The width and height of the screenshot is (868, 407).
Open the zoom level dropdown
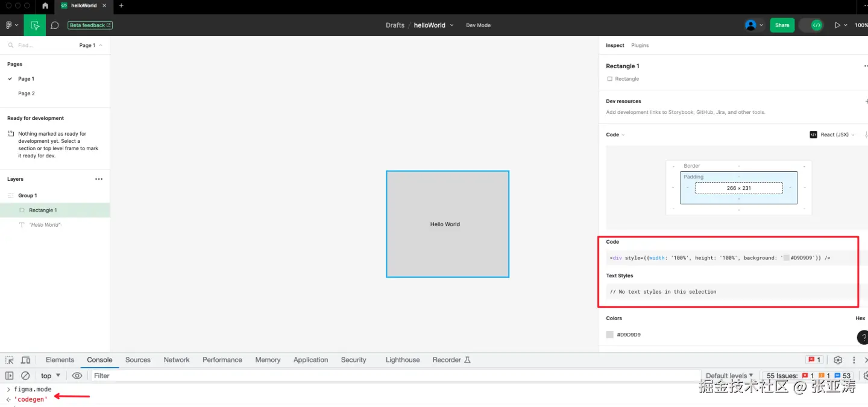[861, 25]
